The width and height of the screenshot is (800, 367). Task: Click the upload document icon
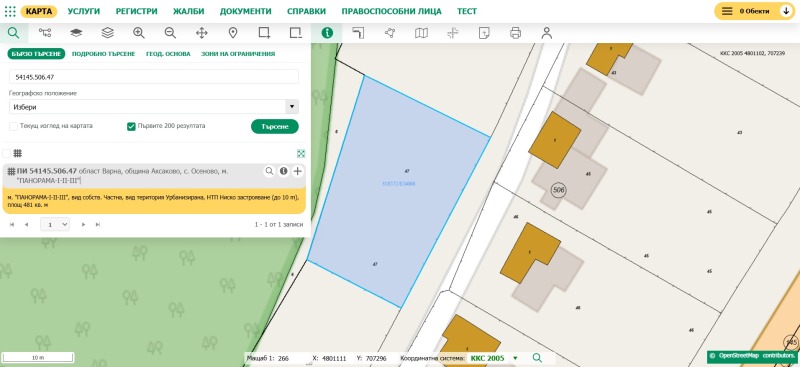click(x=484, y=33)
